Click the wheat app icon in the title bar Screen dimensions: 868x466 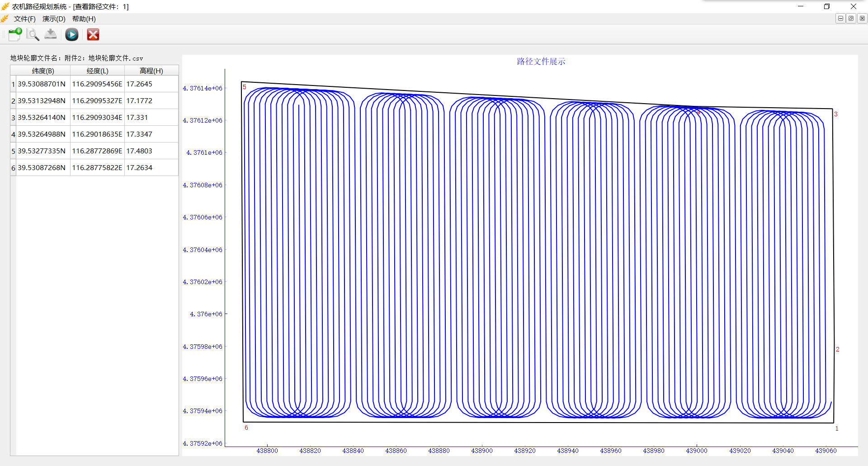click(x=5, y=6)
